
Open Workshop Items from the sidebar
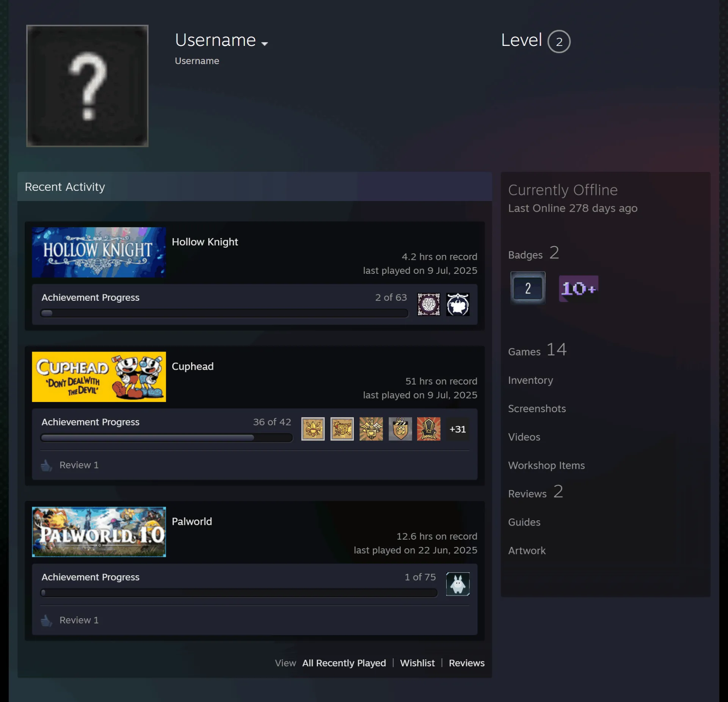(x=546, y=465)
